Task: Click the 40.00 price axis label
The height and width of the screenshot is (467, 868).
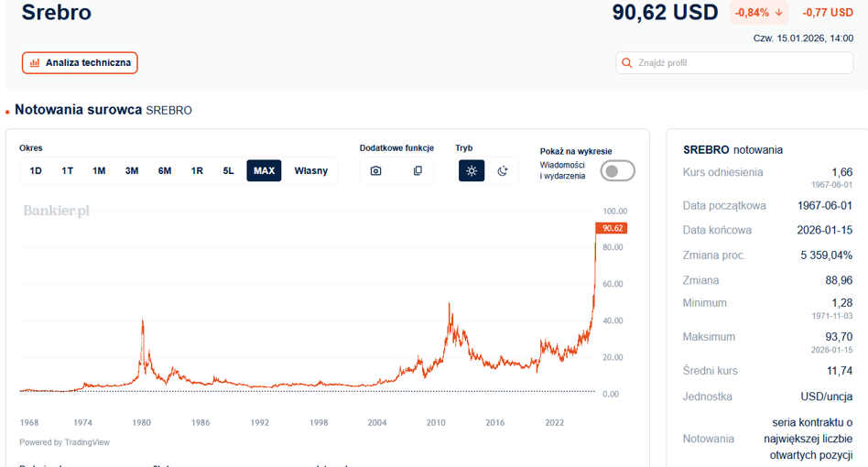Action: tap(613, 320)
